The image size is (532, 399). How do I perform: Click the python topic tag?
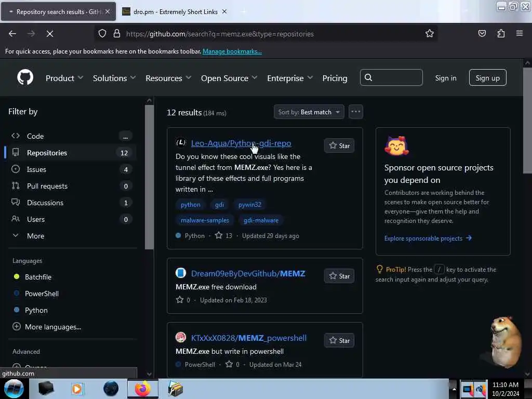190,205
